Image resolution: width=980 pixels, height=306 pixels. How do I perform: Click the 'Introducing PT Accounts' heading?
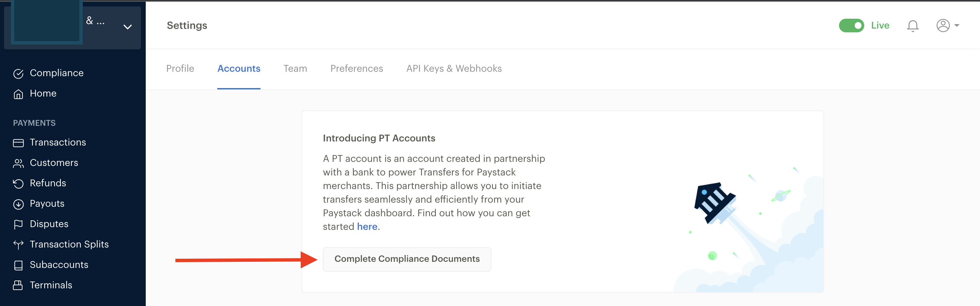click(379, 138)
